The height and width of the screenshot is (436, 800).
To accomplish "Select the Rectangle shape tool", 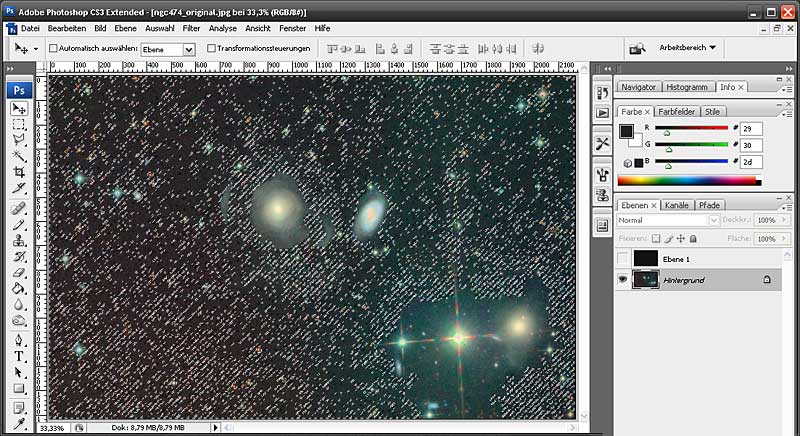I will [19, 389].
